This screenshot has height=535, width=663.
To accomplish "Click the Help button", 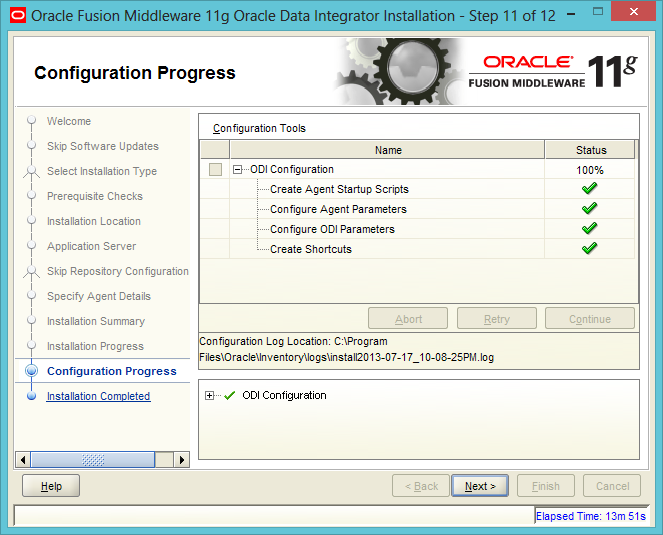I will coord(51,486).
